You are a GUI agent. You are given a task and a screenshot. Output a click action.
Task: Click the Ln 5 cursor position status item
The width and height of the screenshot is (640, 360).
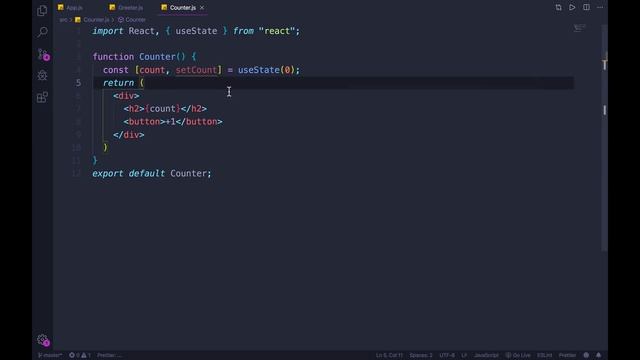389,355
